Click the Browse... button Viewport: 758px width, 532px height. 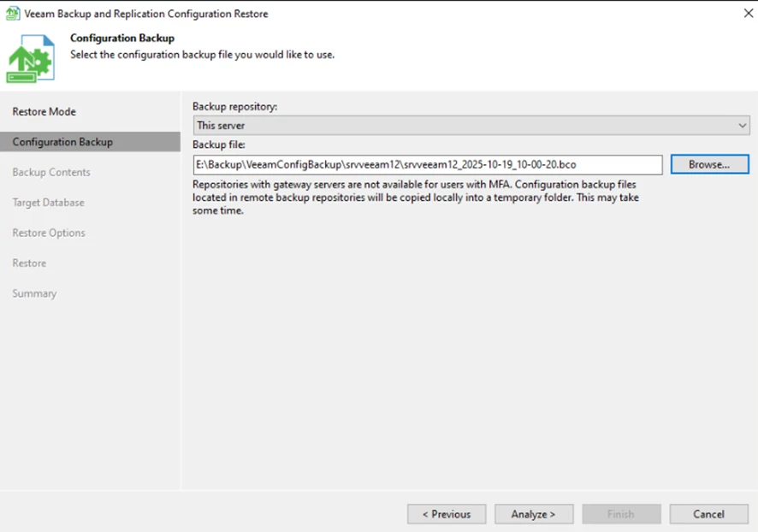click(709, 164)
